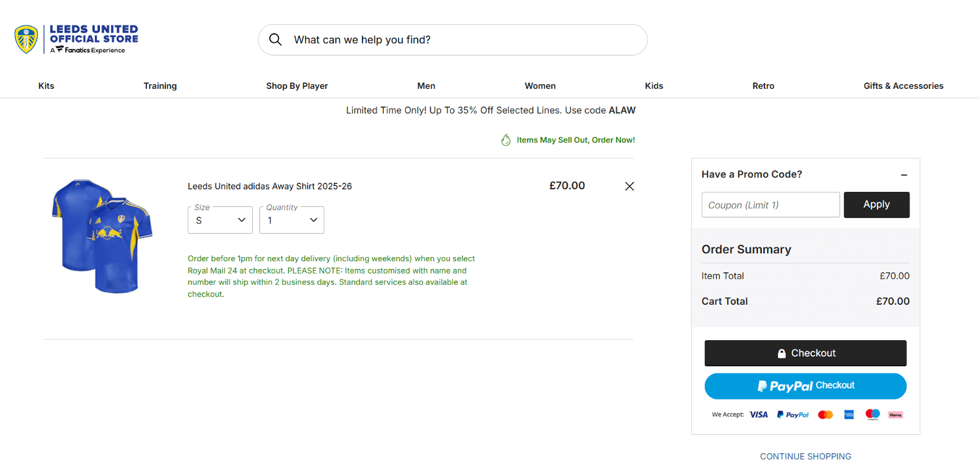This screenshot has width=980, height=474.
Task: Start PayPal Checkout
Action: 805,386
